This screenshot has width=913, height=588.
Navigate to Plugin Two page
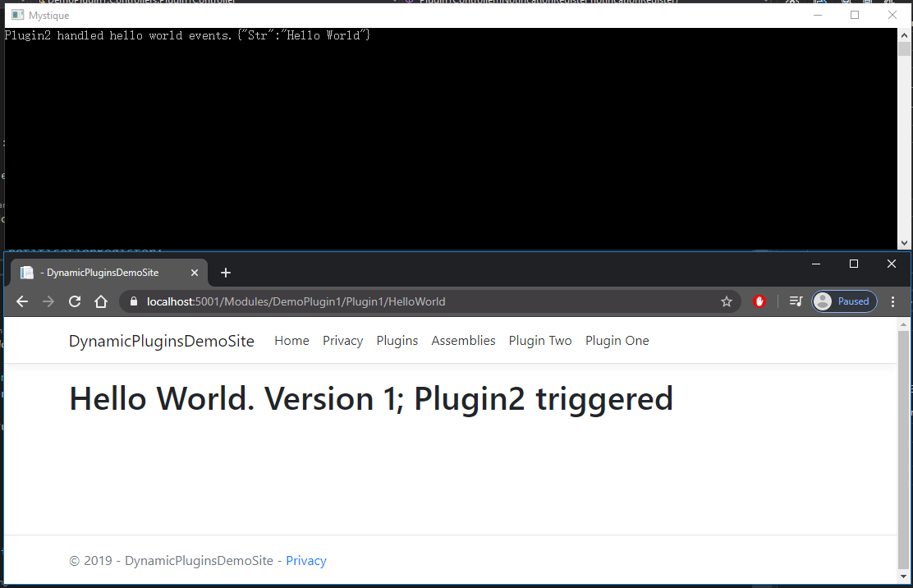point(540,341)
